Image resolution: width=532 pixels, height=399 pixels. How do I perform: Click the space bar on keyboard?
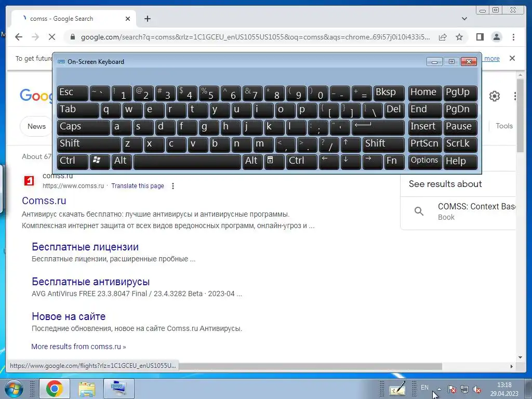(x=187, y=162)
